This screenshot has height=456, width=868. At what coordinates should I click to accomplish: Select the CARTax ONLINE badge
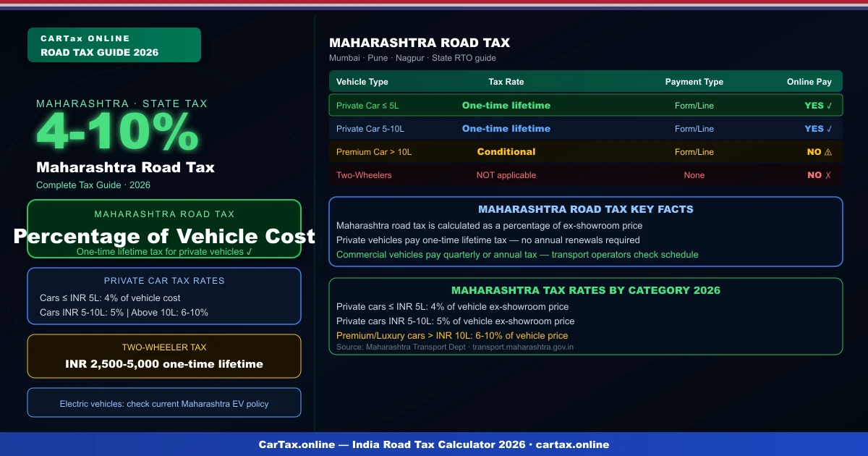pyautogui.click(x=114, y=44)
